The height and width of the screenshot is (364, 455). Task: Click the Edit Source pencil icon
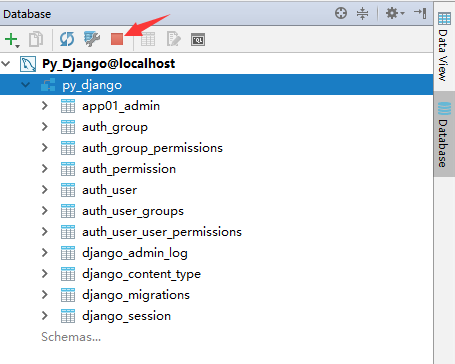pos(173,39)
